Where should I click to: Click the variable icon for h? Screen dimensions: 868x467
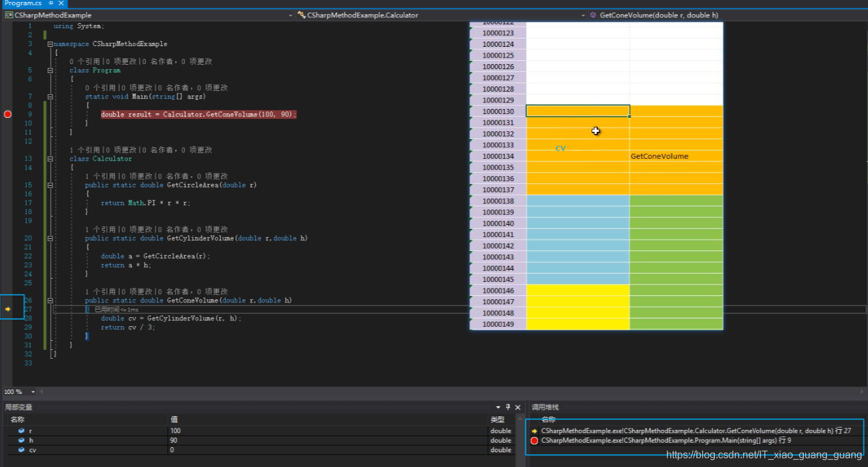point(21,441)
